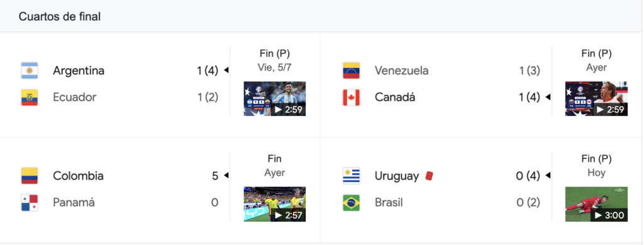Select the Colombia team name
Image resolution: width=644 pixels, height=245 pixels.
tap(78, 176)
